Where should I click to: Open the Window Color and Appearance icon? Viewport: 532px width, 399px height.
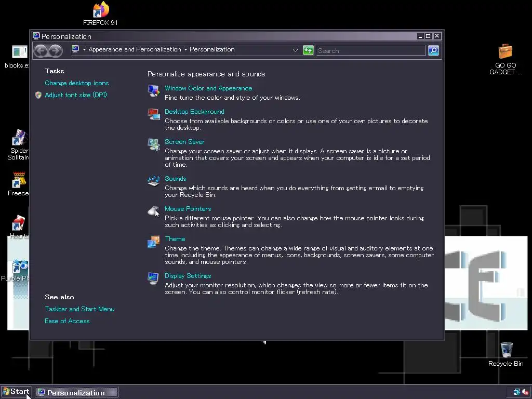point(154,91)
